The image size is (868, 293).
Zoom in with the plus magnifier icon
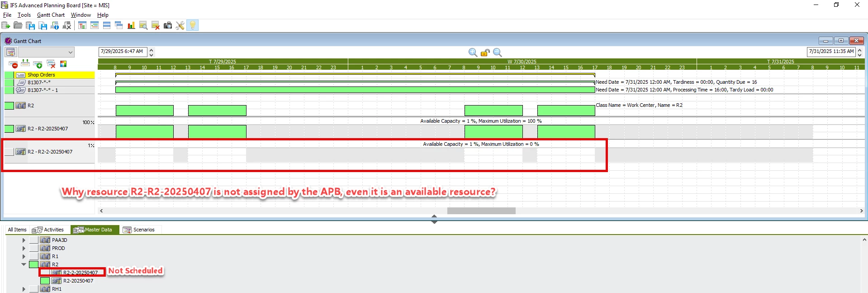coord(473,53)
